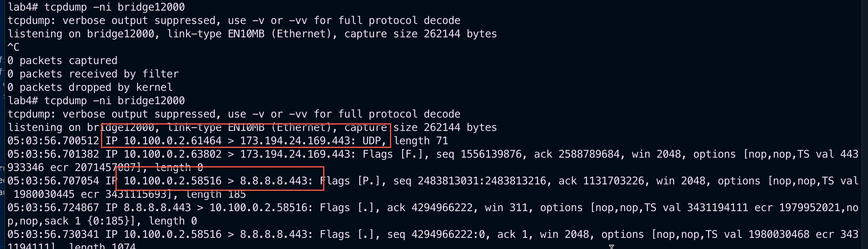Click the '0 packets captured' line
The image size is (868, 249).
coord(62,61)
